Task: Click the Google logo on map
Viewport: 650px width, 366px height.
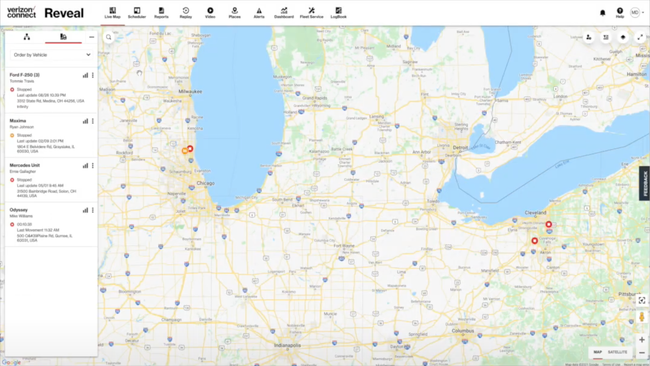Action: pos(11,362)
